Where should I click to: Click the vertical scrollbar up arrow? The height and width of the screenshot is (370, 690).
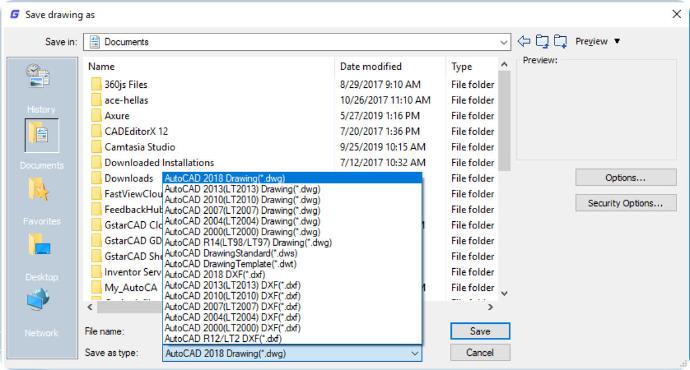(x=504, y=65)
